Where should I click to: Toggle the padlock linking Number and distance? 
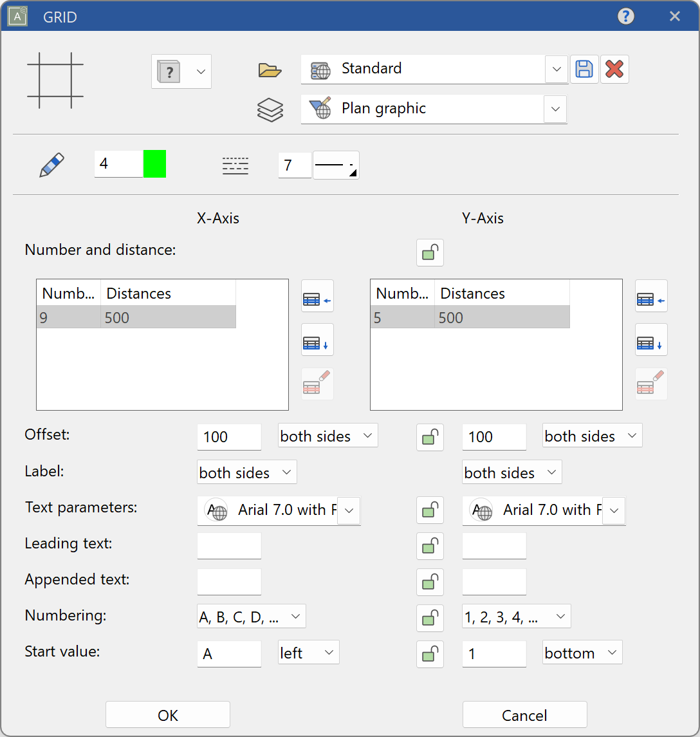pos(430,252)
